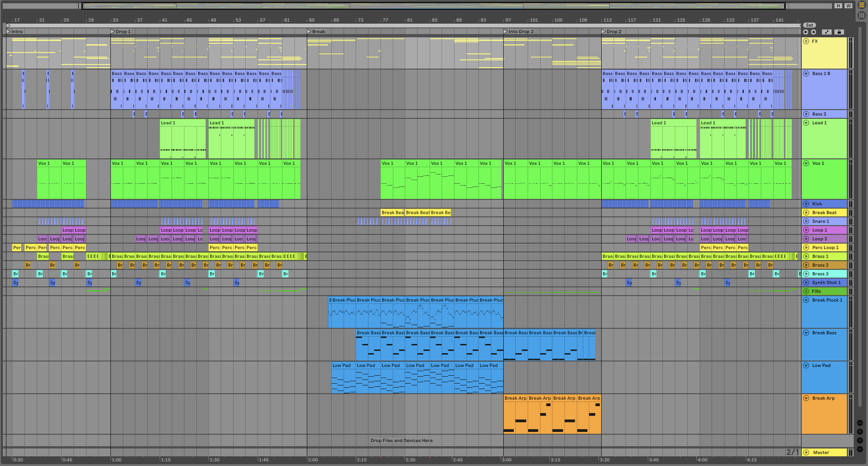Collapse the Break Bass track
868x466 pixels.
click(x=806, y=333)
